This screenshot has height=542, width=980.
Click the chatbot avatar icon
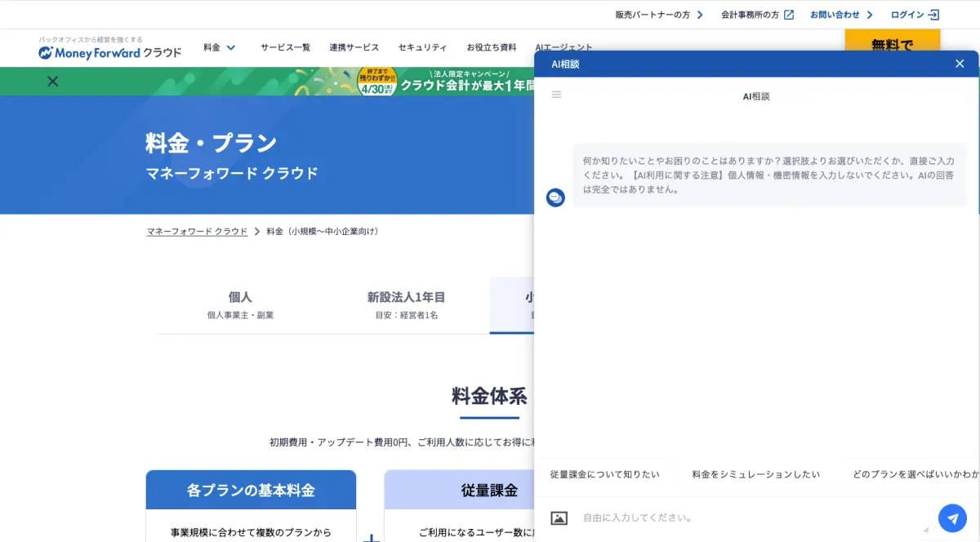[555, 197]
